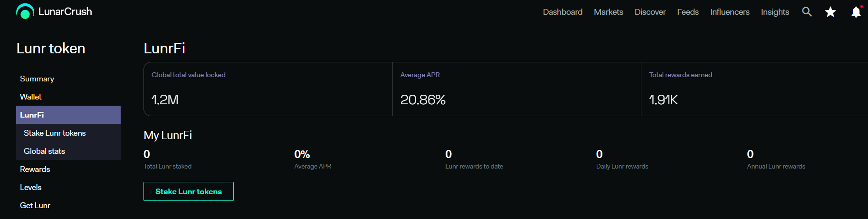Click the Global total value locked label

tap(189, 75)
